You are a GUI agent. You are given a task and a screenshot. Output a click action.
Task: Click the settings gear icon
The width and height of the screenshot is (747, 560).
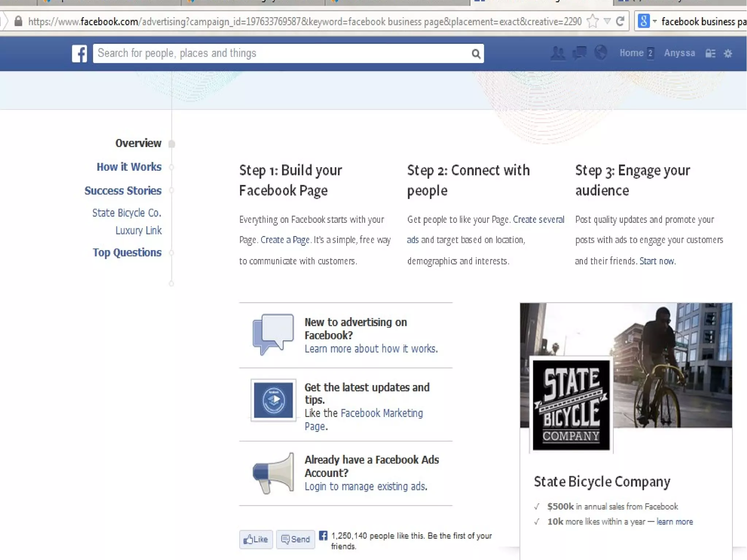point(728,54)
